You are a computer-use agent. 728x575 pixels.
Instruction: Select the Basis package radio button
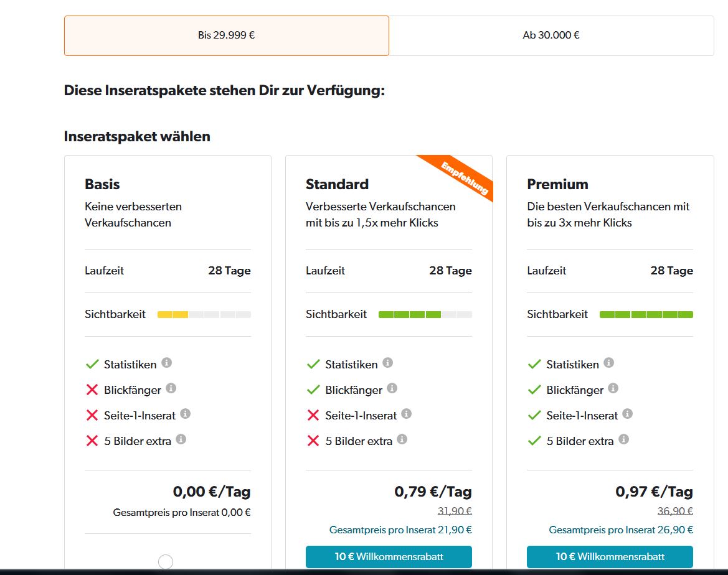click(166, 562)
